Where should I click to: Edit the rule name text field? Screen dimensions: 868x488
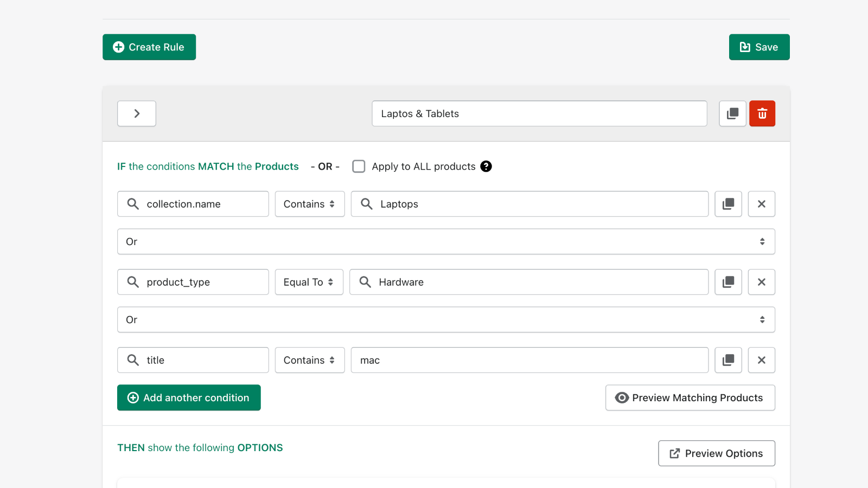click(x=539, y=113)
